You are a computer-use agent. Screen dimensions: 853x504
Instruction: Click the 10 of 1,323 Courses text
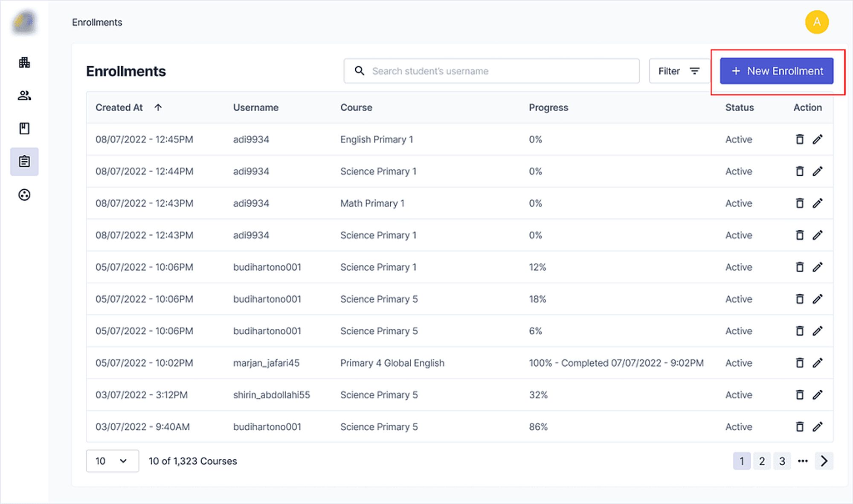pos(193,461)
